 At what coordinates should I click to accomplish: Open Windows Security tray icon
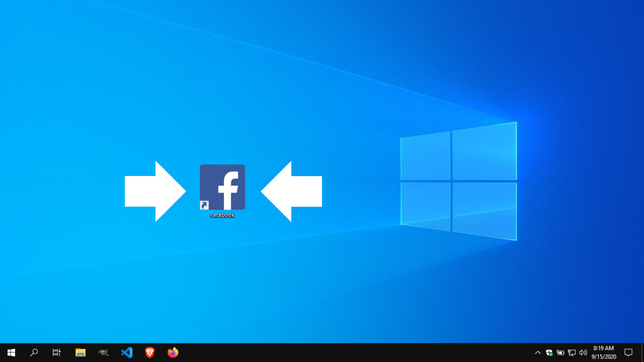(549, 352)
